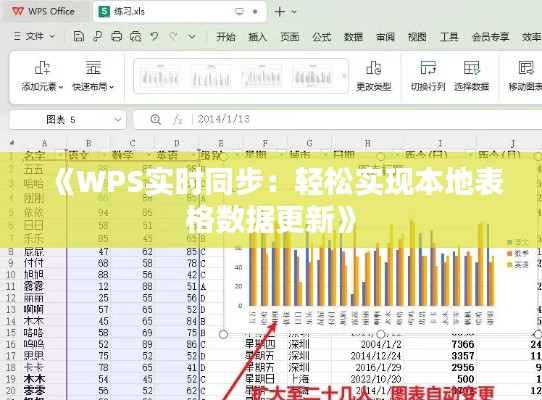Expand the arrow beside 文件
The height and width of the screenshot is (400, 542).
[x=52, y=36]
